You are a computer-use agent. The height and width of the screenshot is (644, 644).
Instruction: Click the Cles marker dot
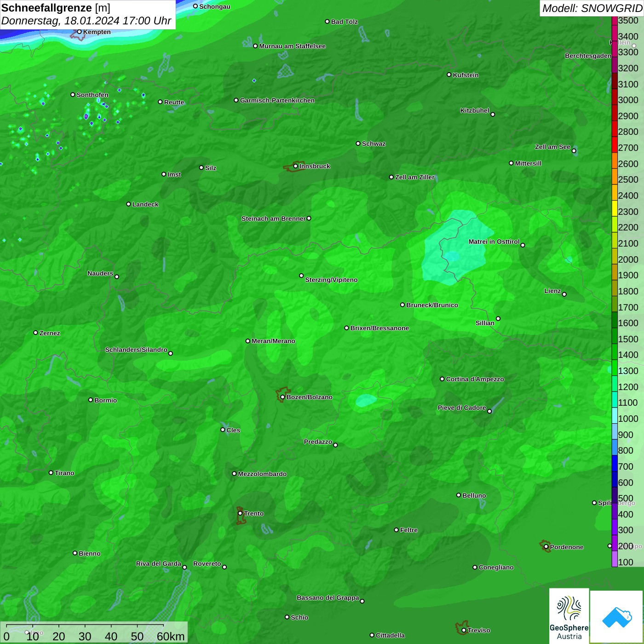pyautogui.click(x=223, y=430)
